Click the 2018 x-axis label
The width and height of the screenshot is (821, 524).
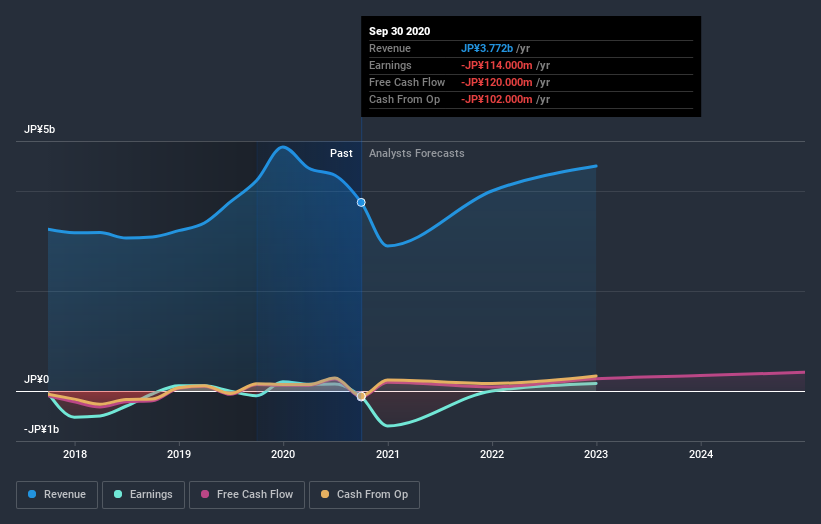pyautogui.click(x=75, y=454)
